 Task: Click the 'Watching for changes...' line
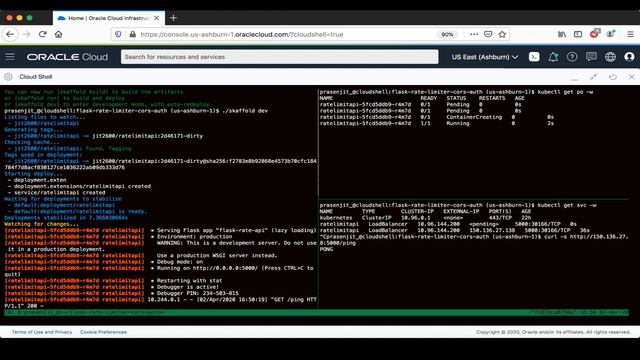click(x=42, y=224)
